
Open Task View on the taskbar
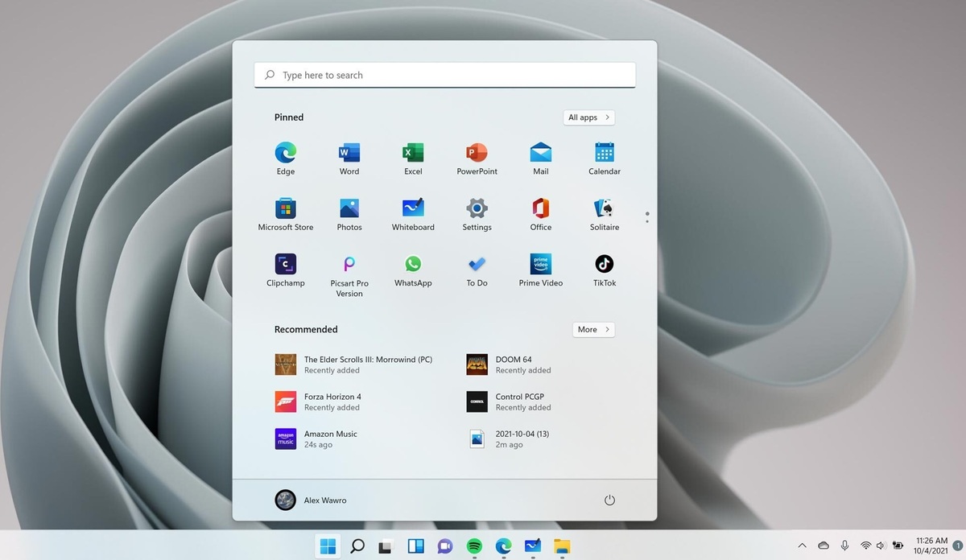point(386,546)
